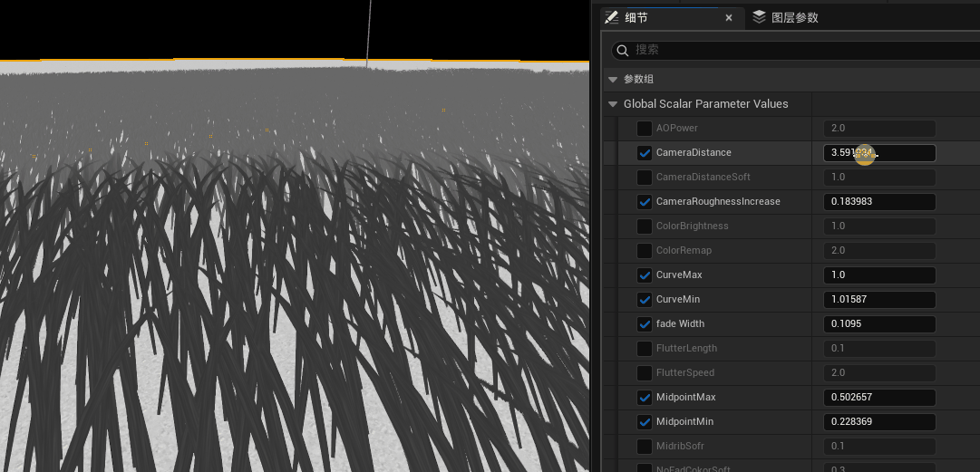
Task: Click the fade Width value 0.1095
Action: tap(879, 324)
